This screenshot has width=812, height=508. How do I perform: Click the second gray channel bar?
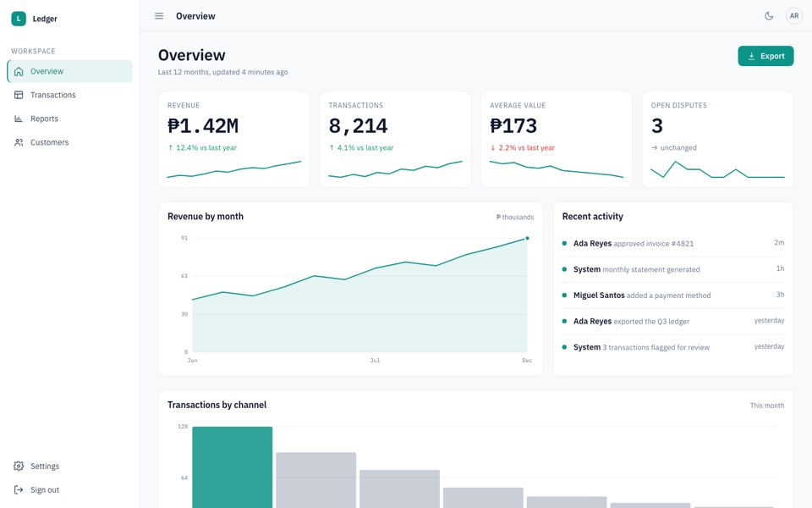[399, 489]
